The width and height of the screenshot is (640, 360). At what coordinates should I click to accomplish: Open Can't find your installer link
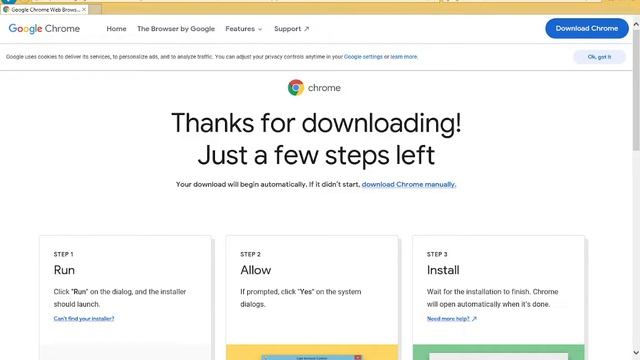click(x=84, y=318)
